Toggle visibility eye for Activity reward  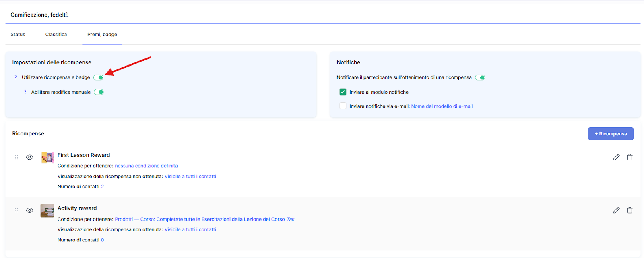(x=29, y=210)
